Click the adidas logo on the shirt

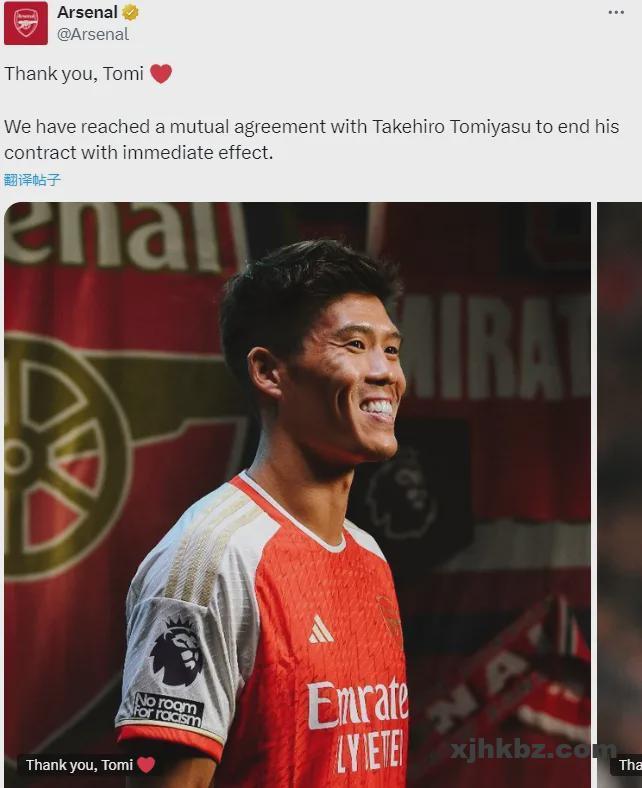coord(320,629)
